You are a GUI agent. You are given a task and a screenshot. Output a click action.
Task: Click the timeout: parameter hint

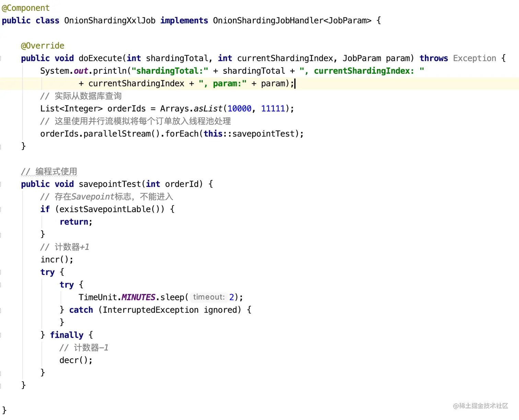(209, 297)
